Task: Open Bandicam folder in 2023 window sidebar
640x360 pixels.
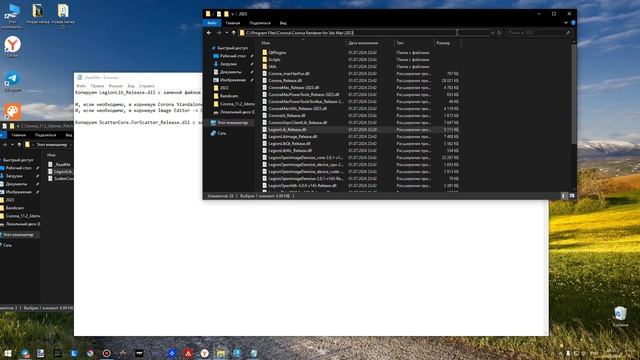Action: click(x=229, y=96)
